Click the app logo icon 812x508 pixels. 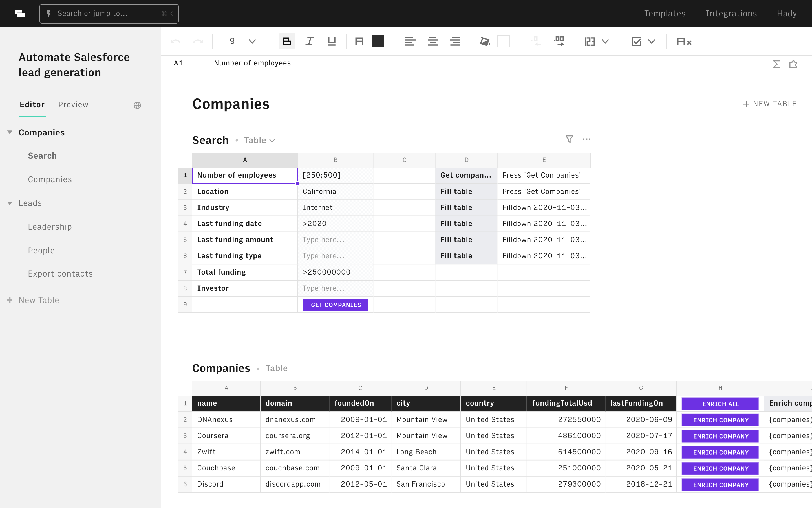(20, 14)
